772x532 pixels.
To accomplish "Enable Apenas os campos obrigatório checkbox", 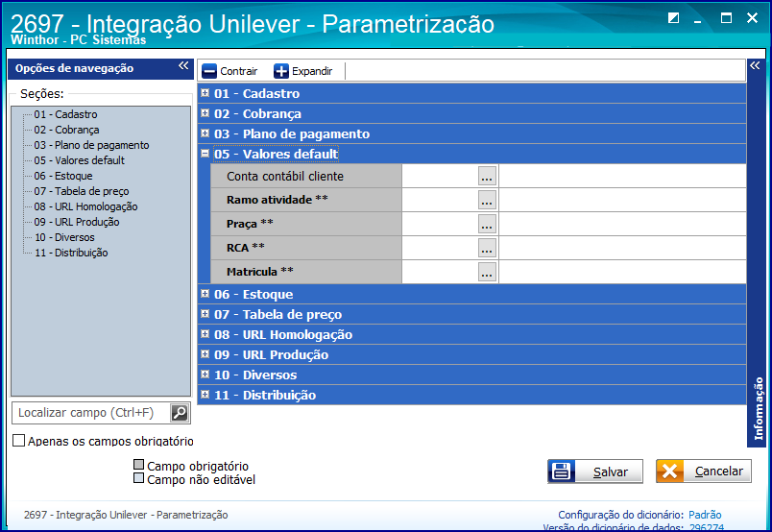I will pos(18,440).
